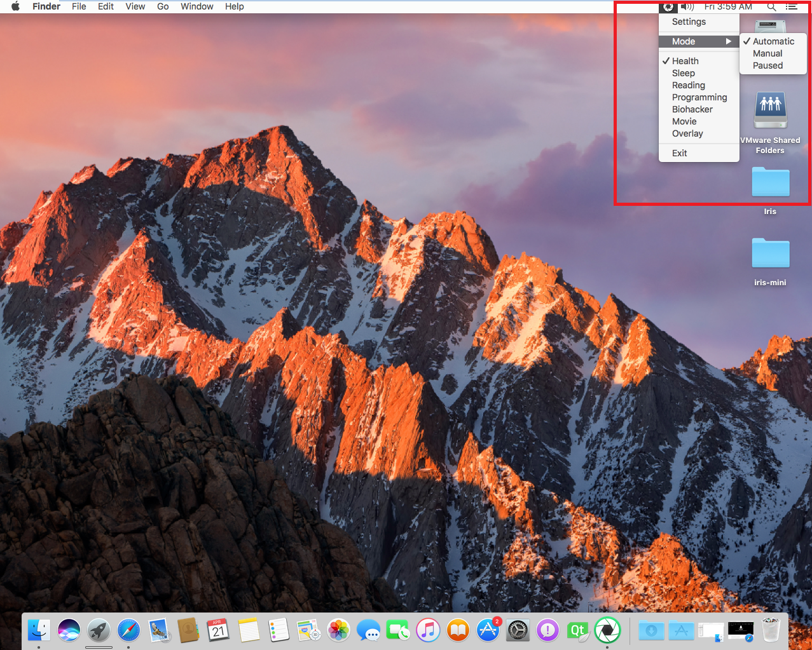Select checked Health preset in Iris menu
This screenshot has width=812, height=650.
[699, 61]
